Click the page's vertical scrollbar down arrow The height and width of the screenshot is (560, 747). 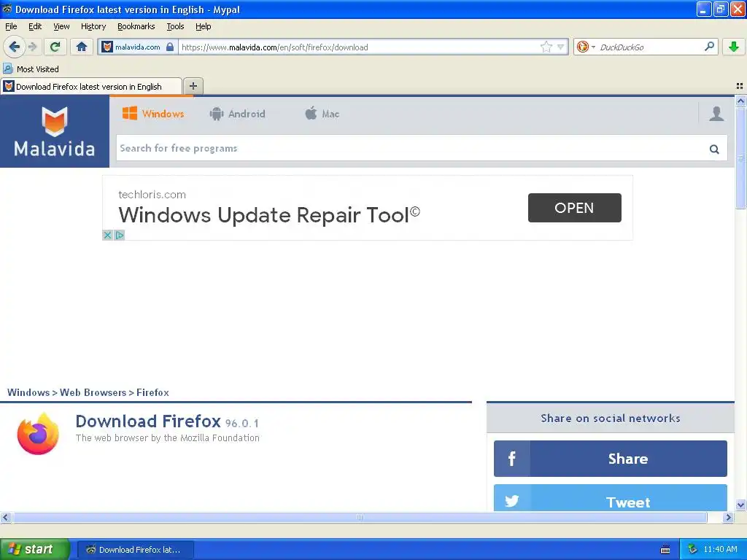pos(740,505)
